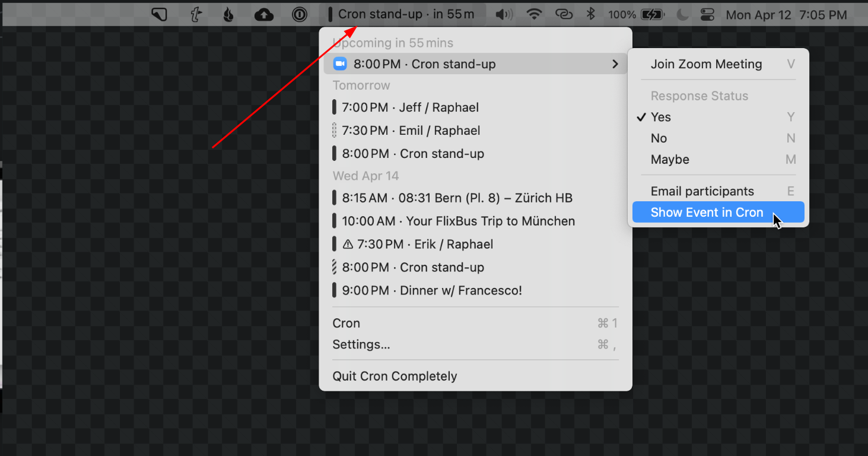Image resolution: width=868 pixels, height=456 pixels.
Task: Click the flame icon in menu bar
Action: (x=228, y=14)
